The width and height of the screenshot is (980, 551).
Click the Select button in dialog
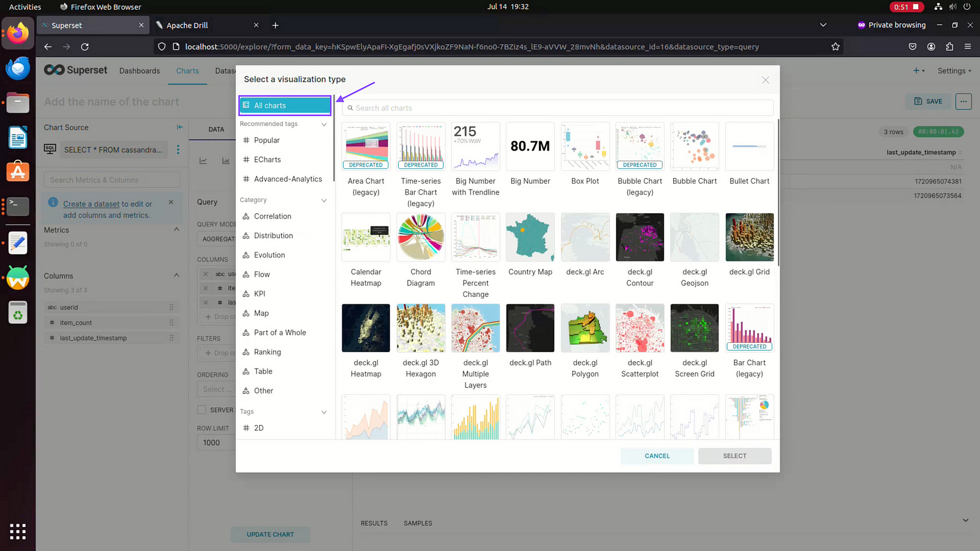[x=734, y=456]
